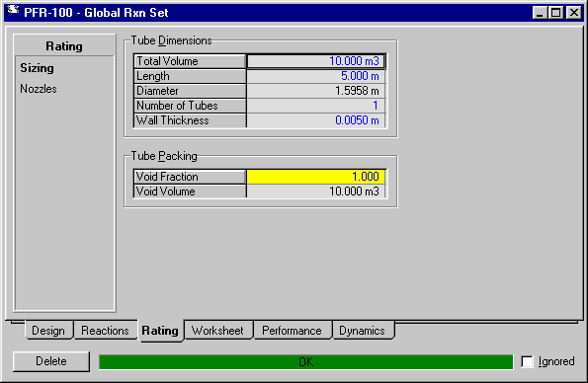Switch to the Design tab
588x383 pixels.
pyautogui.click(x=48, y=330)
